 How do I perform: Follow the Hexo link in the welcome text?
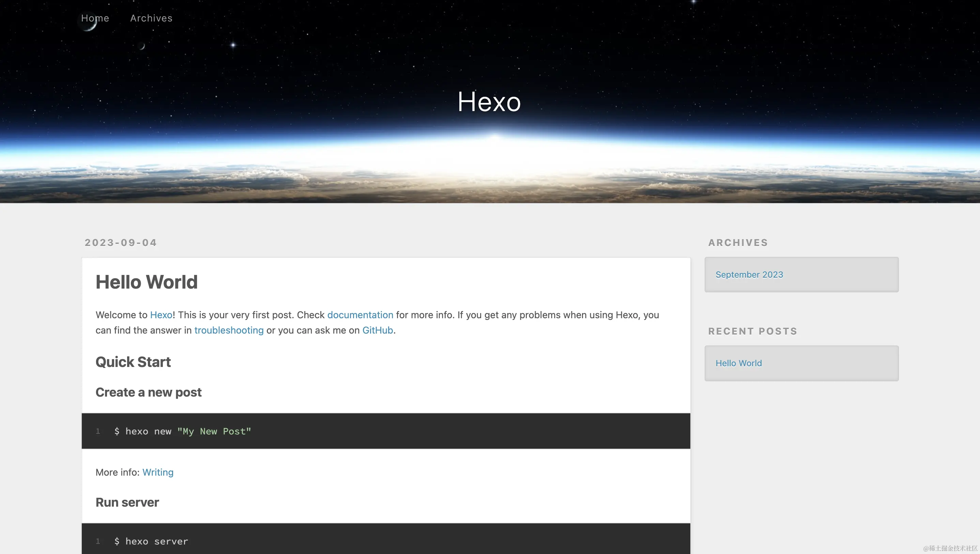(161, 315)
